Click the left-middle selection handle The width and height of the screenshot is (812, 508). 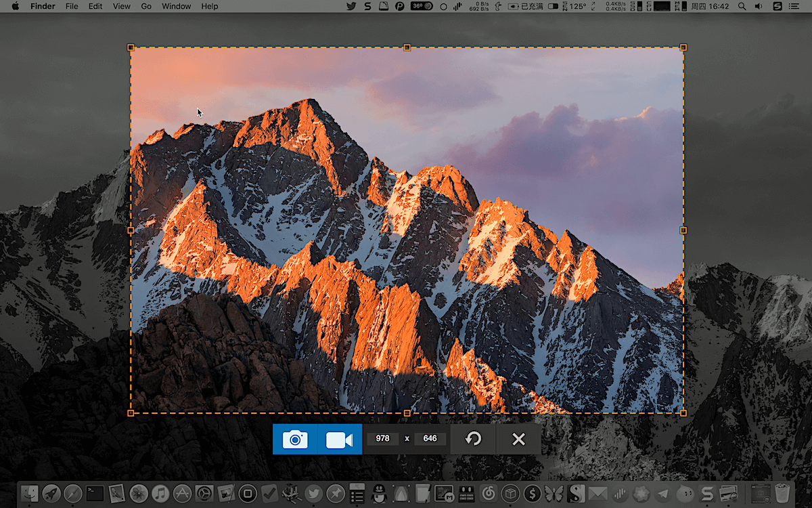point(131,230)
